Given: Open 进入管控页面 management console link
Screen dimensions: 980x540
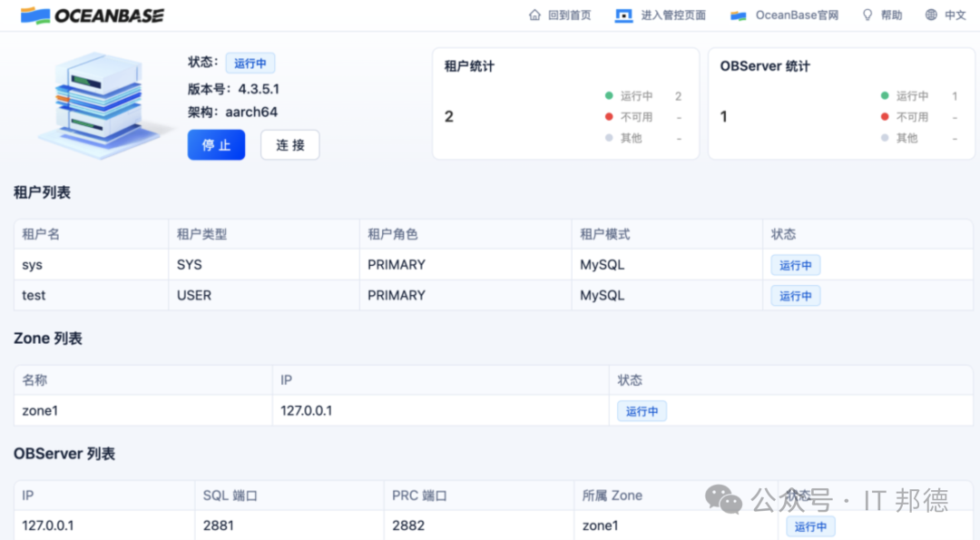Looking at the screenshot, I should (x=673, y=15).
